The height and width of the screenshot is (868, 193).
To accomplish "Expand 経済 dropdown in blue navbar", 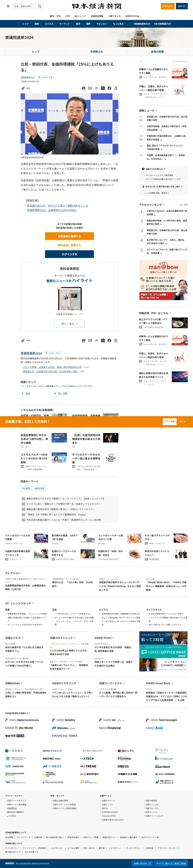I will [x=79, y=24].
